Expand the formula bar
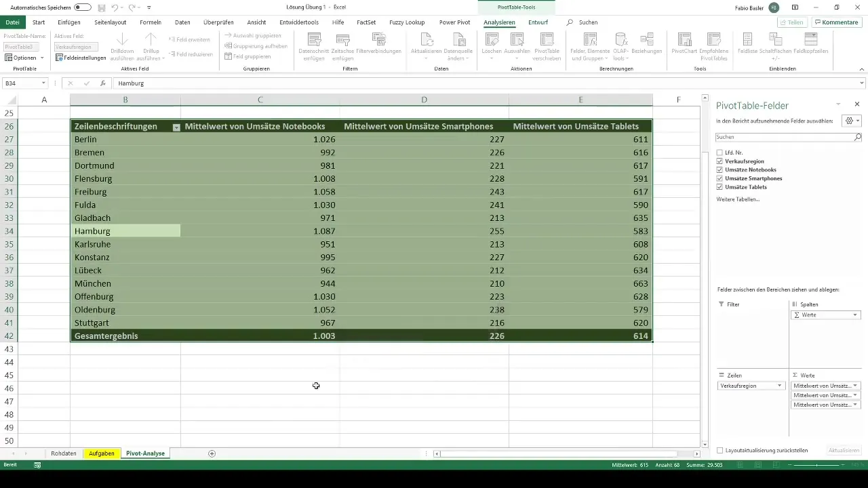868x488 pixels. (x=863, y=83)
